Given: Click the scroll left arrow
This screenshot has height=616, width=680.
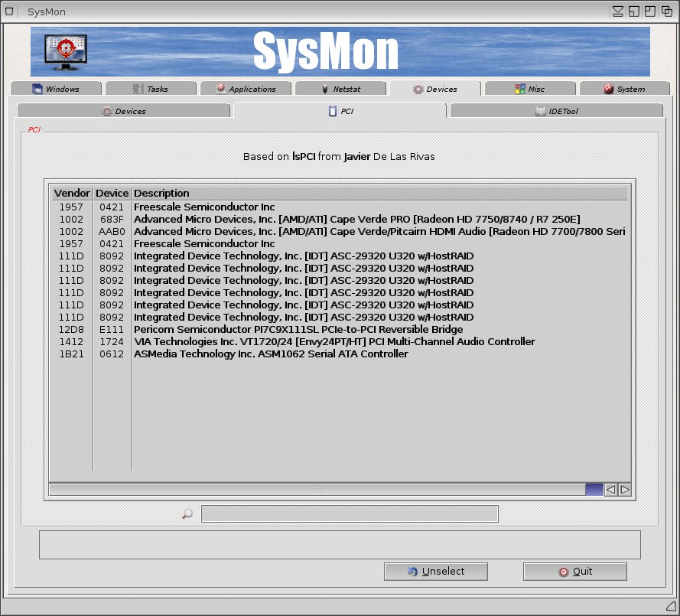Looking at the screenshot, I should pos(611,489).
